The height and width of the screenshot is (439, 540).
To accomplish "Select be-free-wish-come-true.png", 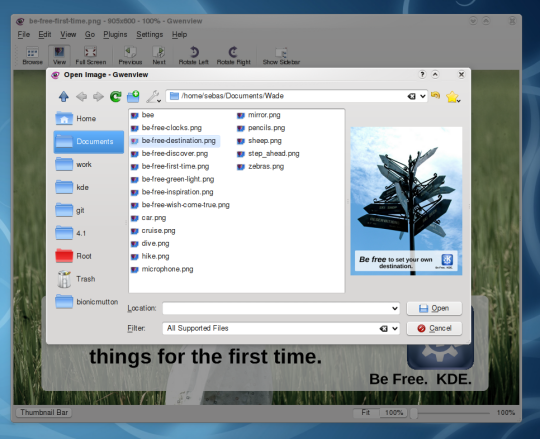I will [180, 205].
